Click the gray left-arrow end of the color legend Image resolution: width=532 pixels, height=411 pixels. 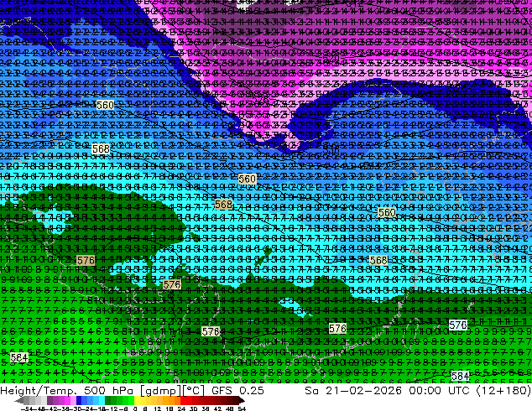click(18, 400)
